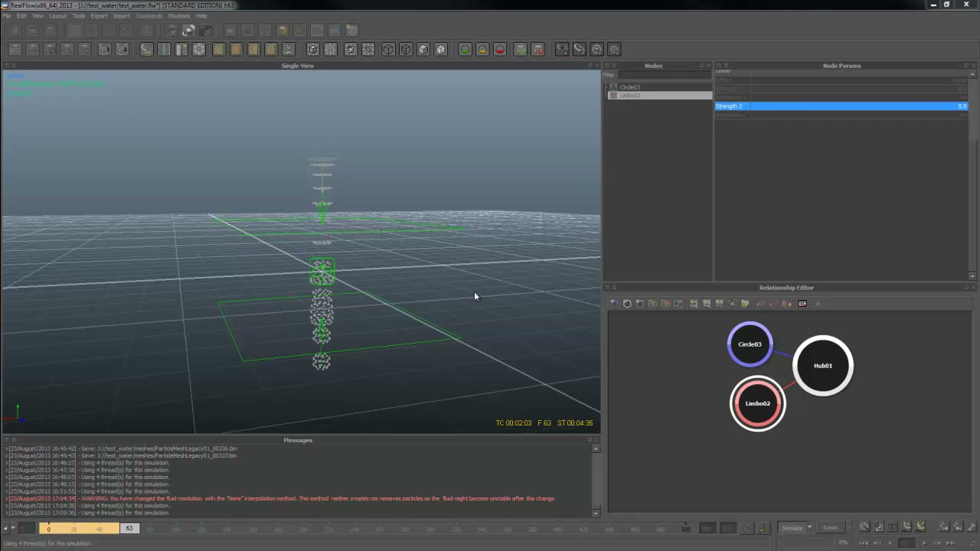Image resolution: width=980 pixels, height=551 pixels.
Task: Open the Playback menu
Action: pos(179,16)
